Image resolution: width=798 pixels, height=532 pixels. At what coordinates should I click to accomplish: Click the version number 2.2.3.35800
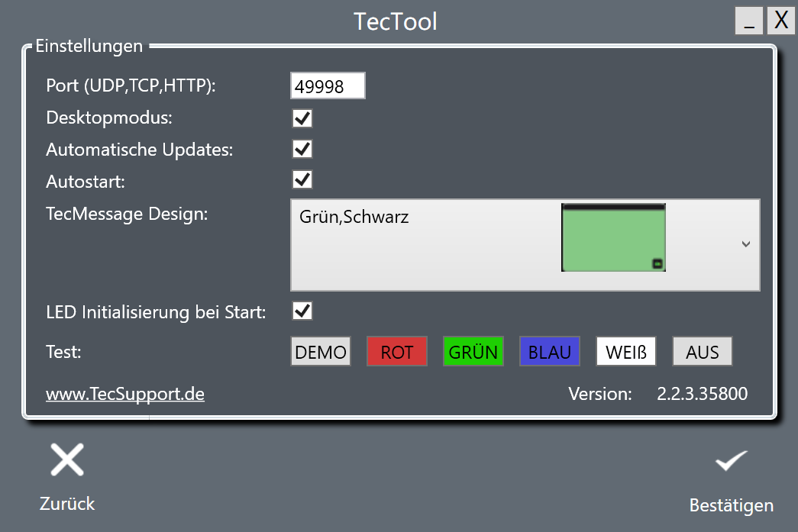[x=703, y=394]
